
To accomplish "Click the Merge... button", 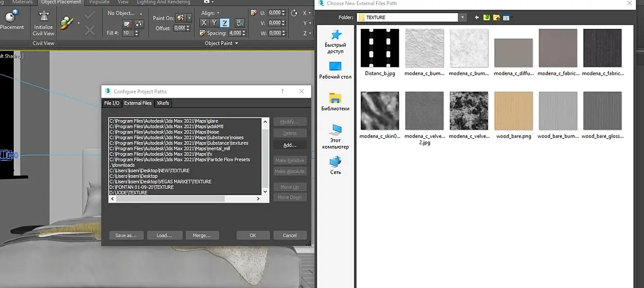I will 202,236.
